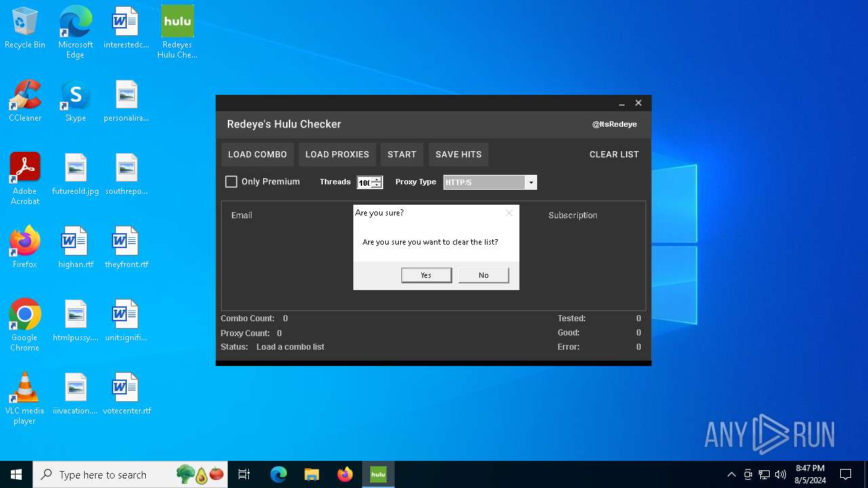Open network status tray icon
Image resolution: width=868 pixels, height=488 pixels.
pyautogui.click(x=764, y=474)
